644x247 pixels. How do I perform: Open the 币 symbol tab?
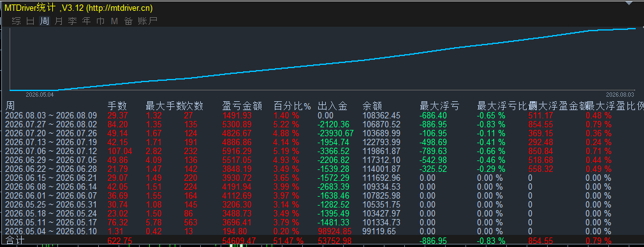click(100, 21)
